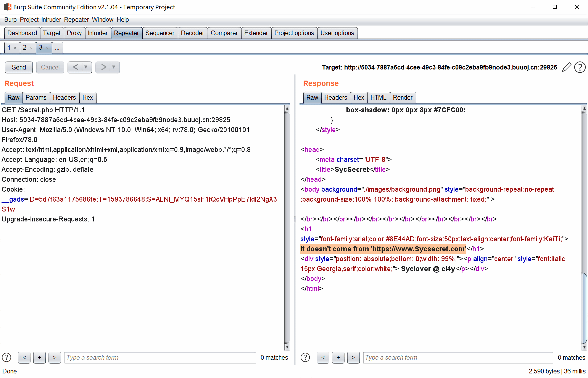Switch to the Comparer tab
This screenshot has width=588, height=378.
(x=224, y=33)
